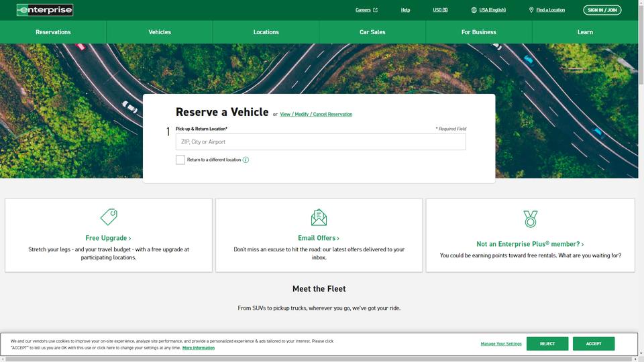
Task: Click the Careers link
Action: click(x=363, y=10)
